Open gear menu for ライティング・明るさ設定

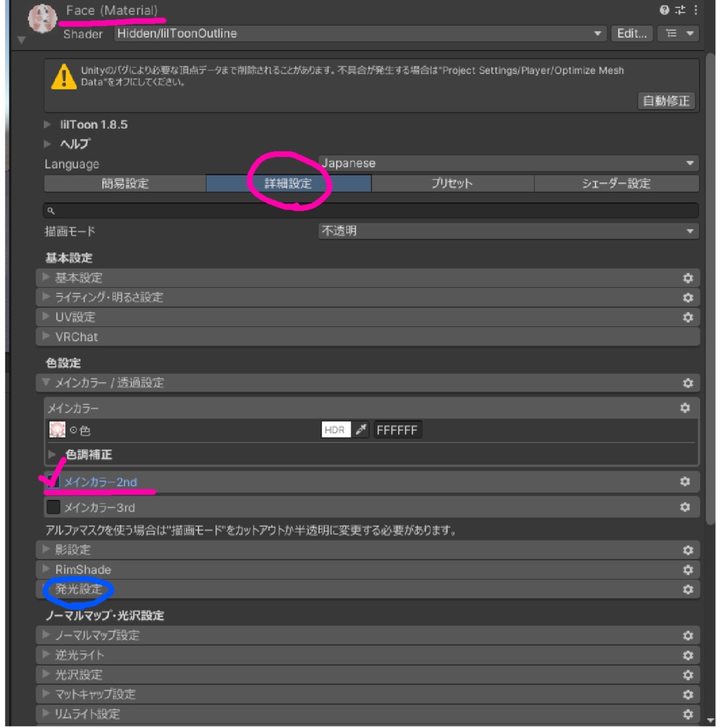click(687, 297)
